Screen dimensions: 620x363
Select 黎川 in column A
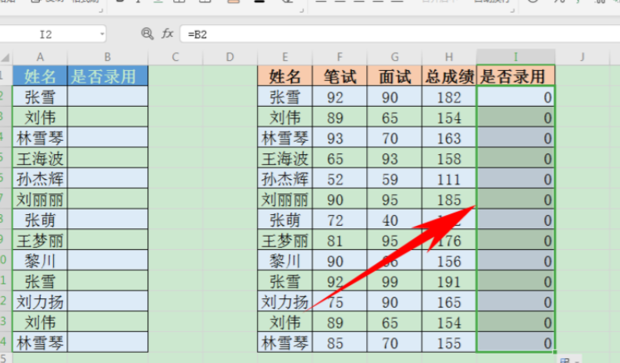40,261
